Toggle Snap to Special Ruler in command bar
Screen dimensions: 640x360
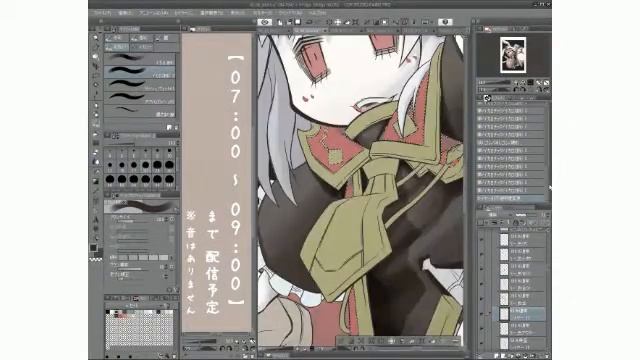click(404, 22)
